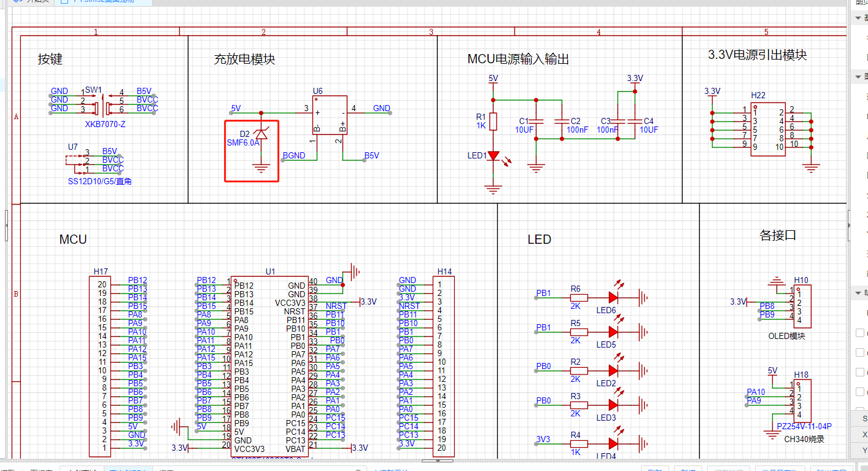
Task: Select the U1 MCU chip body
Action: pyautogui.click(x=269, y=362)
